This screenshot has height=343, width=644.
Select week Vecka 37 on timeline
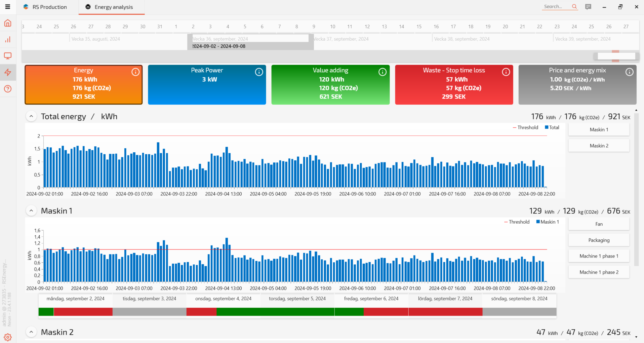click(341, 39)
